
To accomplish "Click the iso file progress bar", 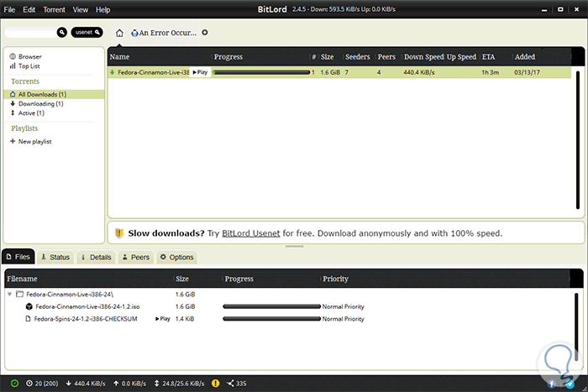I will coord(272,306).
